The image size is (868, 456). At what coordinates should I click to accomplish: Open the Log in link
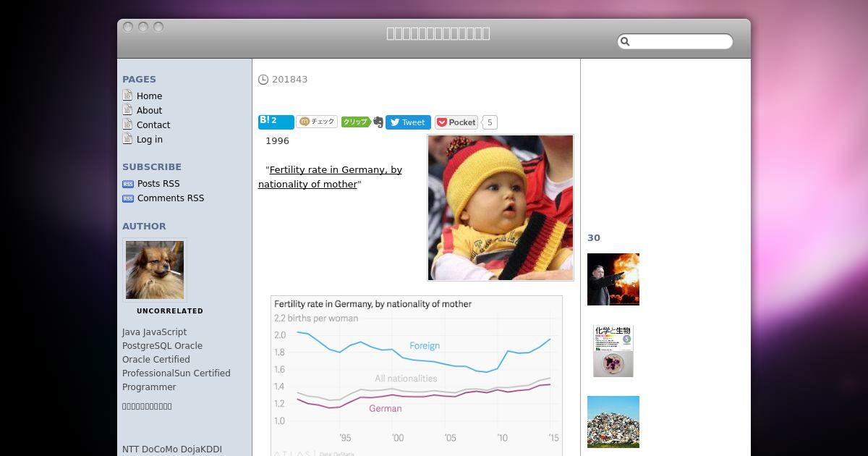pos(150,139)
